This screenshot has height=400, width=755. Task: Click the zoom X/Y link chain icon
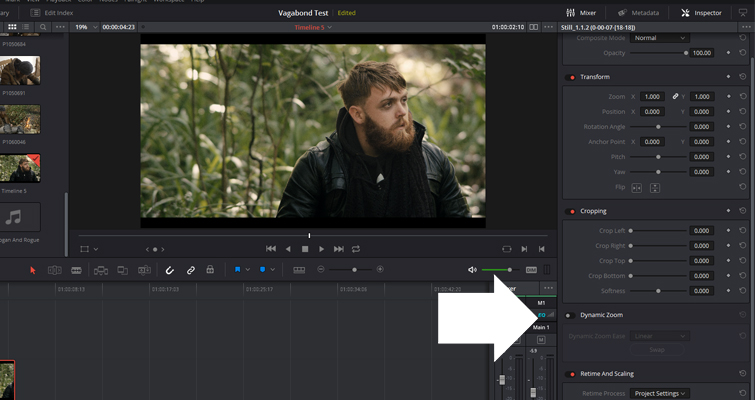[x=675, y=96]
